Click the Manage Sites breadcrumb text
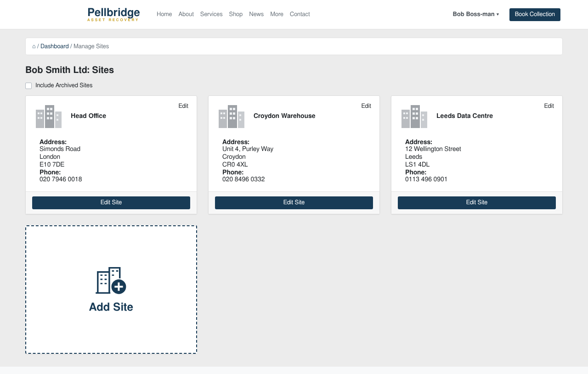This screenshot has width=588, height=374. pyautogui.click(x=91, y=46)
